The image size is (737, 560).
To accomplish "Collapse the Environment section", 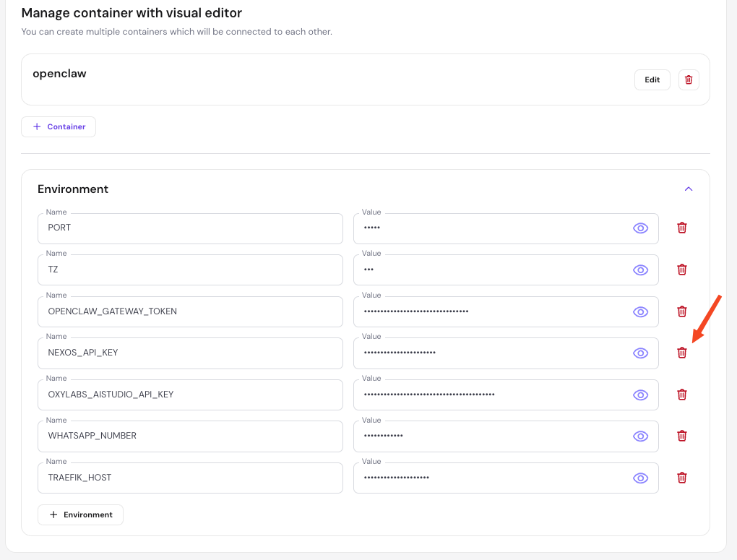I will click(688, 189).
